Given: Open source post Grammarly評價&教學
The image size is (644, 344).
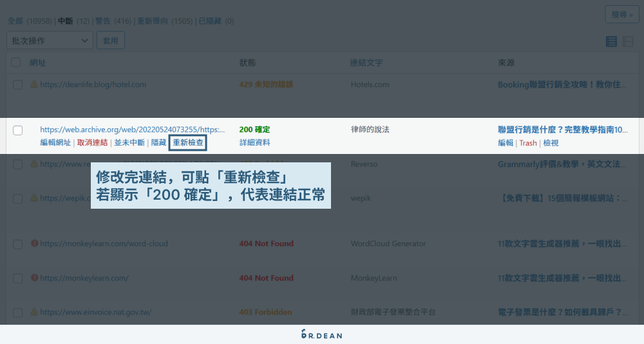Looking at the screenshot, I should (562, 164).
